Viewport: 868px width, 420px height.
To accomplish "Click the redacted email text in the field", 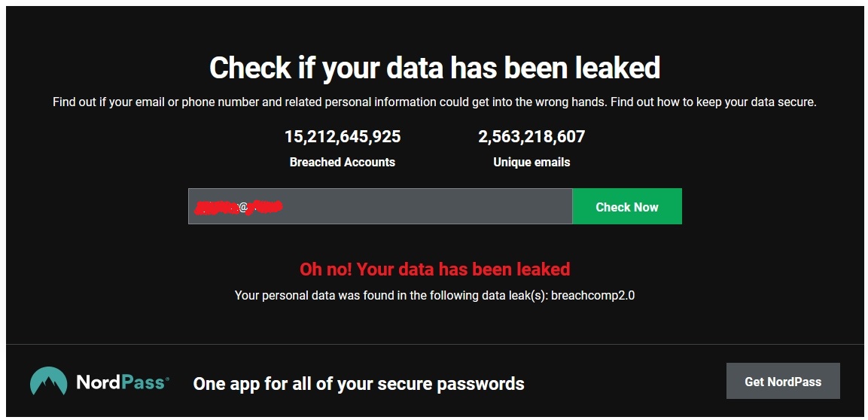I will click(239, 207).
